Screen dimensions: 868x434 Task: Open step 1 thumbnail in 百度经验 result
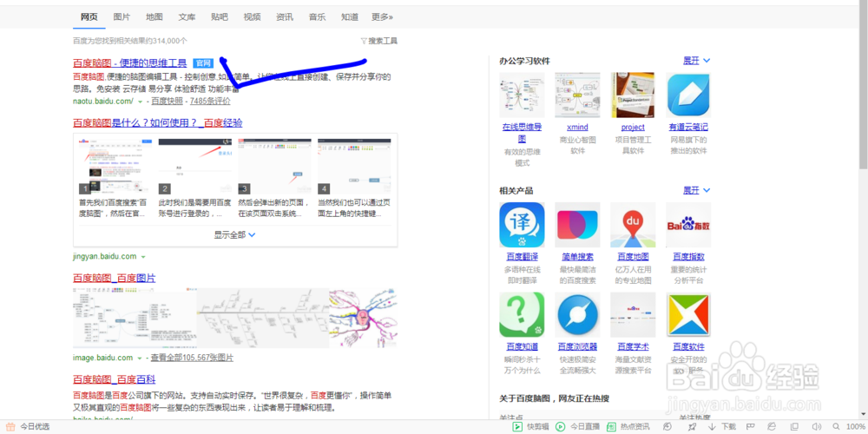pos(115,166)
